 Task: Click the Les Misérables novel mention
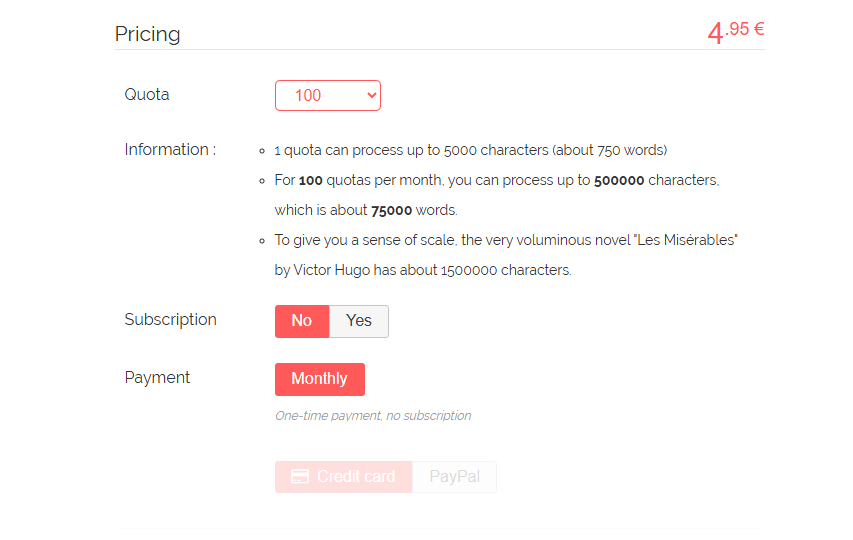[687, 240]
